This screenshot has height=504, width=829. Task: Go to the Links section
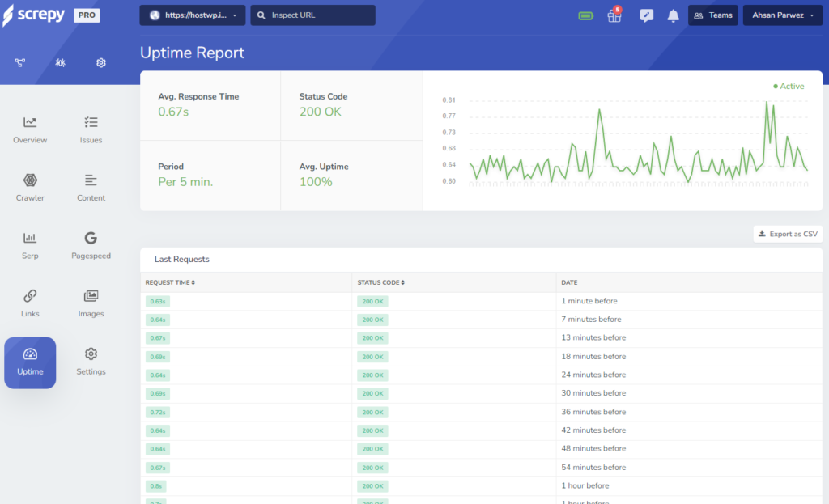click(30, 303)
